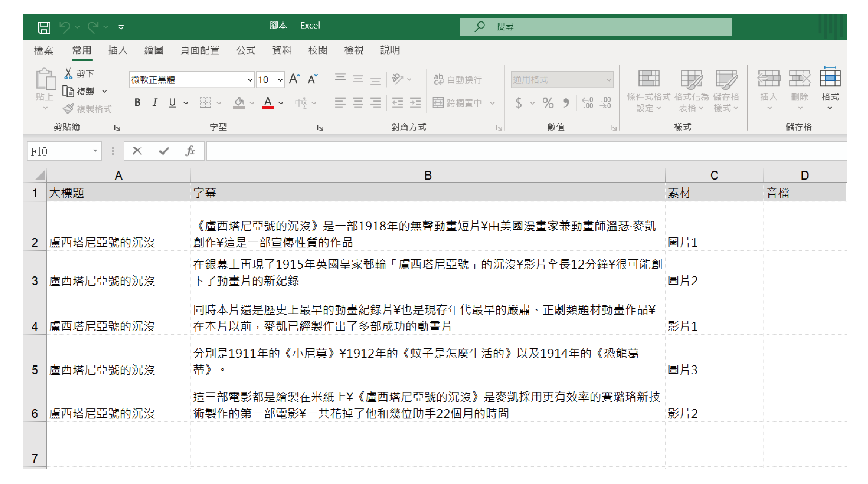This screenshot has height=484, width=868.
Task: Switch to the 插入 ribbon tab
Action: pos(118,50)
